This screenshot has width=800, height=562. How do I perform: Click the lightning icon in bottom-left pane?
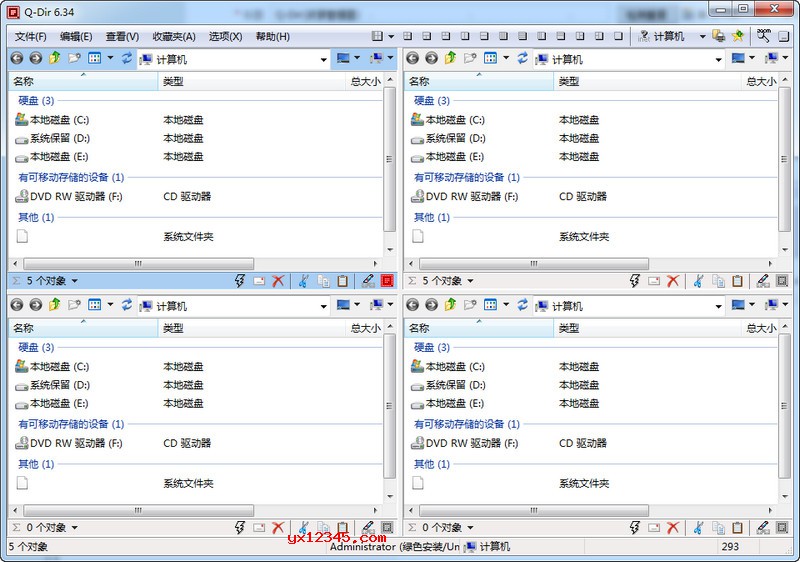(x=240, y=527)
